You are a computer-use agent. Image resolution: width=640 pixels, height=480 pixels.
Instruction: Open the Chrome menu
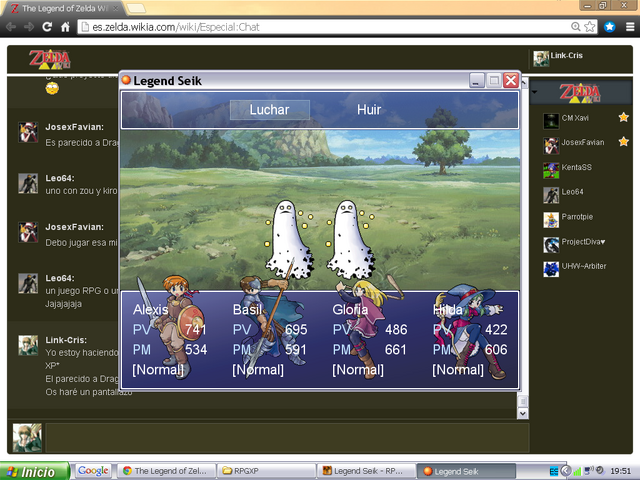(630, 27)
